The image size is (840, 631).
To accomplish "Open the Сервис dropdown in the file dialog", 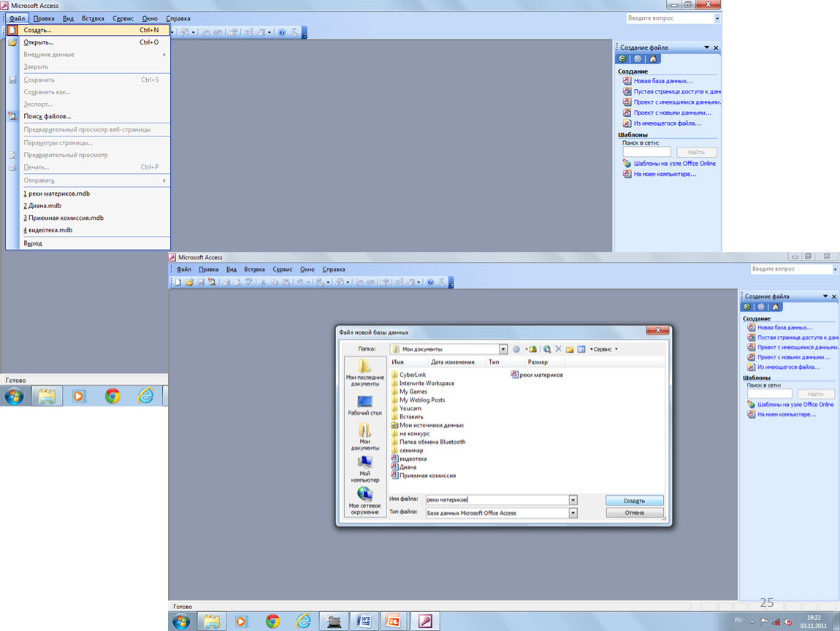I will [x=604, y=349].
